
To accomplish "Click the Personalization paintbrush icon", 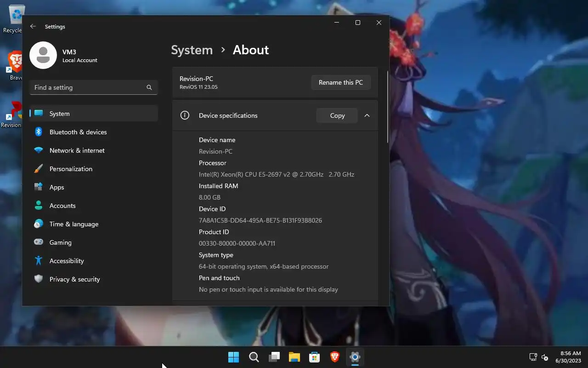I will tap(39, 169).
